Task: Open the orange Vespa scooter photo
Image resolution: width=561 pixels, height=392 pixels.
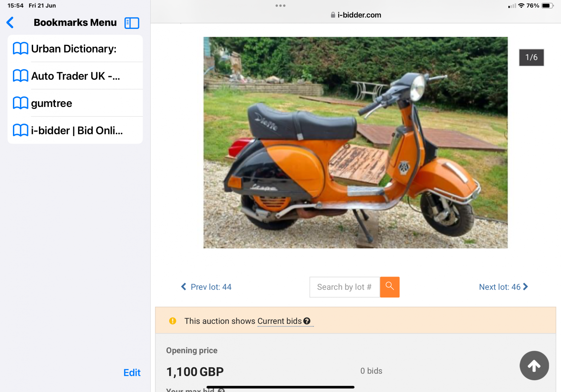Action: (x=355, y=143)
